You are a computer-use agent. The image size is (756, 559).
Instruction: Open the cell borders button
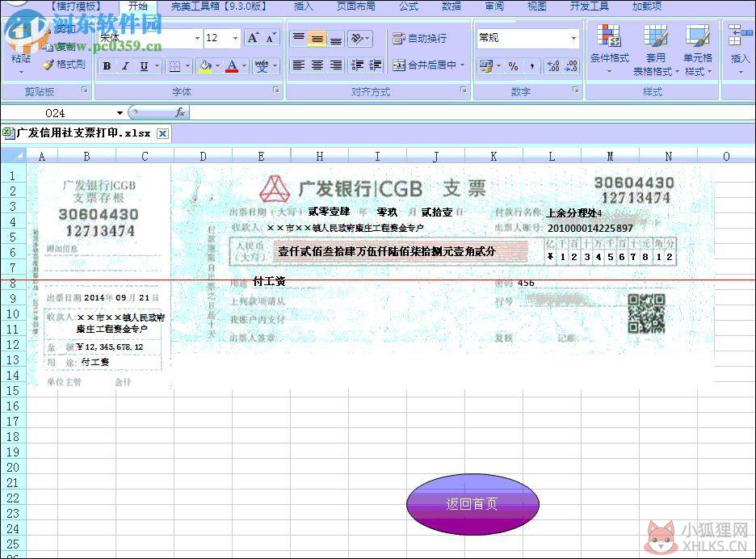pos(174,66)
